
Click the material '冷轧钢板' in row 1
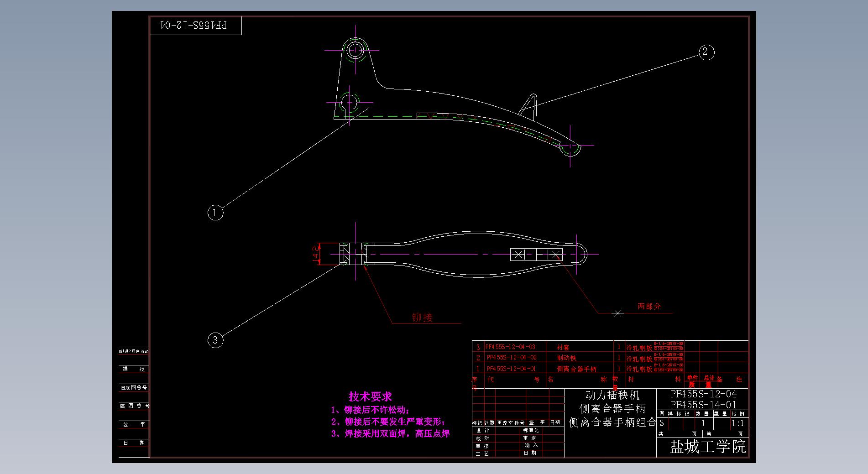[639, 369]
